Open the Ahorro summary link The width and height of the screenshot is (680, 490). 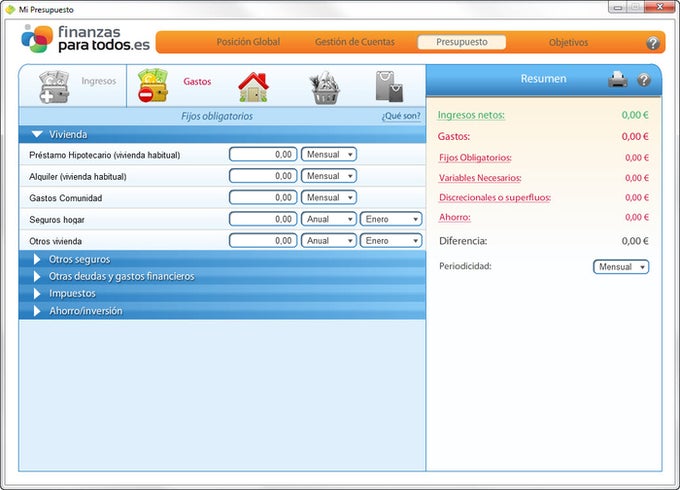click(x=454, y=217)
